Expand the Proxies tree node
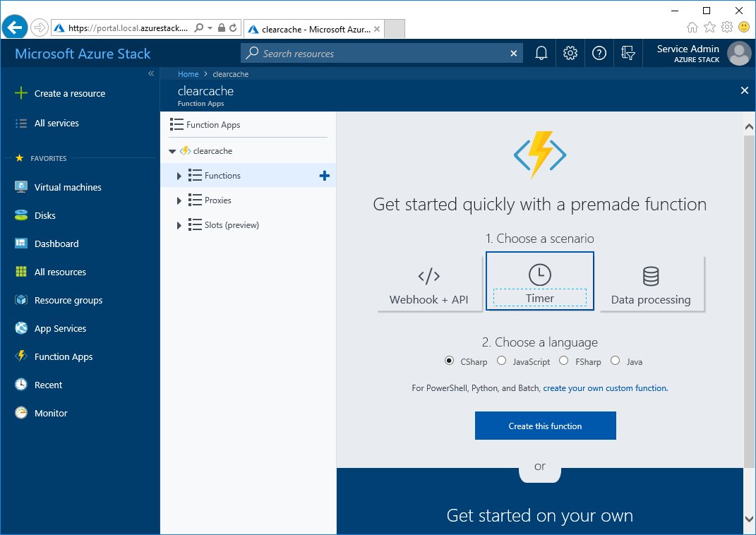 coord(179,200)
